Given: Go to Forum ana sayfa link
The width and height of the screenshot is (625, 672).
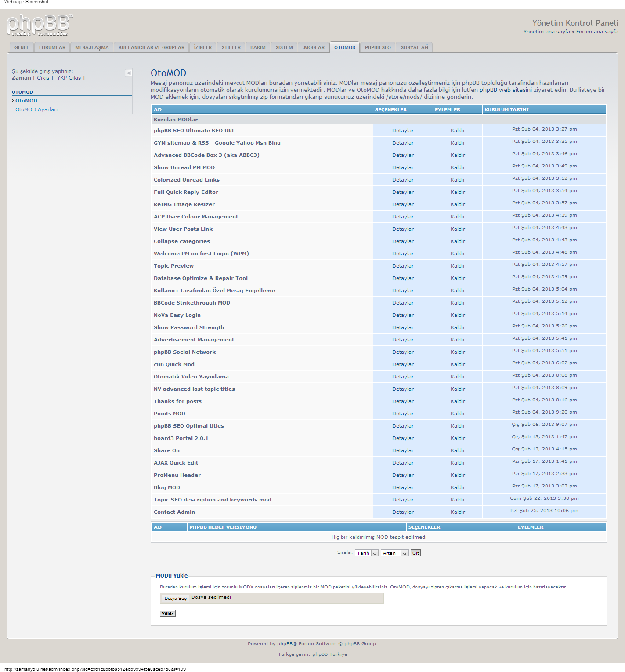Looking at the screenshot, I should point(597,32).
